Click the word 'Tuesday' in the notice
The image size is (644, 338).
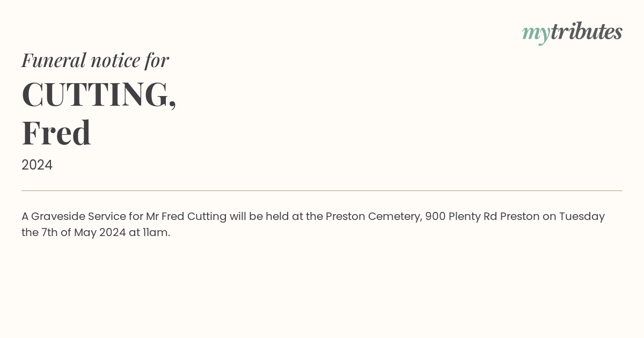coord(582,217)
